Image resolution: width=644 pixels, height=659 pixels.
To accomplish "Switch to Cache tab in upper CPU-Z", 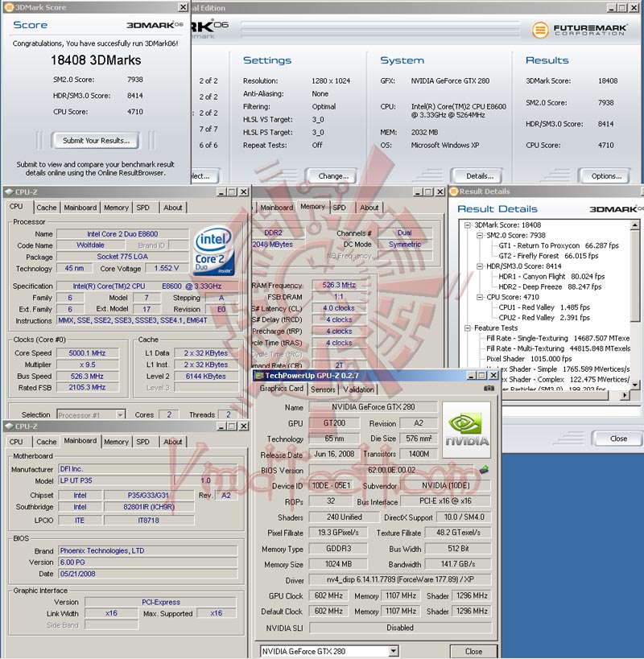I will (46, 208).
